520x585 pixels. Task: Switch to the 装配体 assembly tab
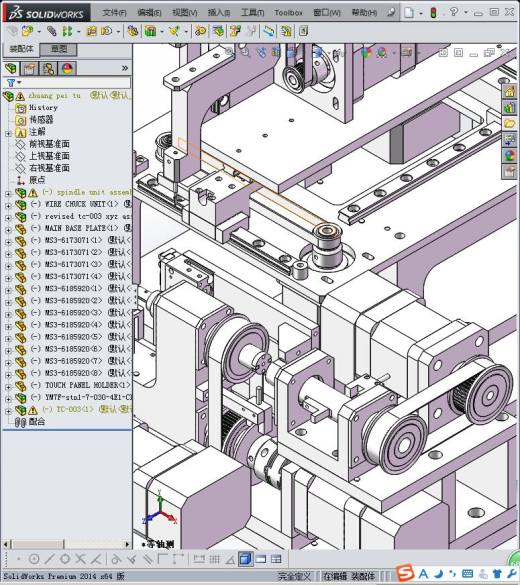click(x=21, y=49)
